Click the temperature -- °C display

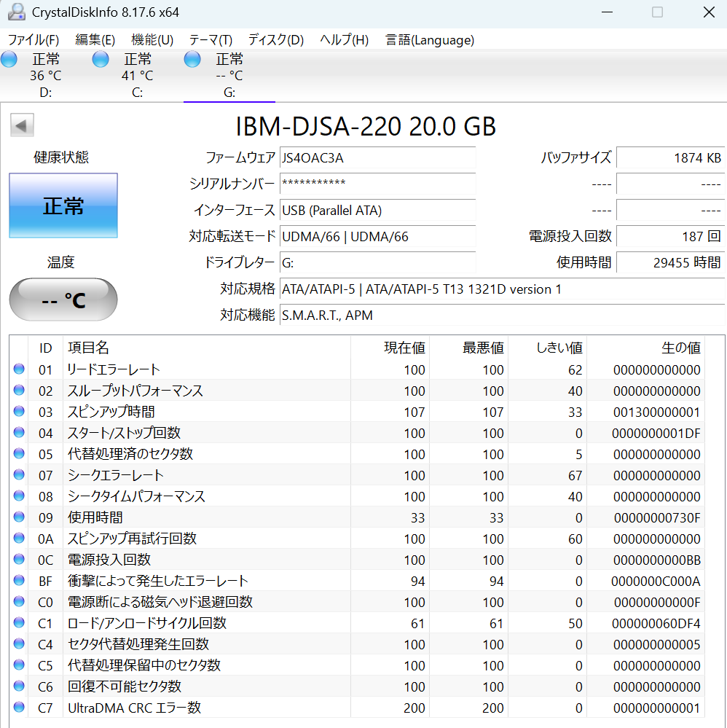(63, 299)
